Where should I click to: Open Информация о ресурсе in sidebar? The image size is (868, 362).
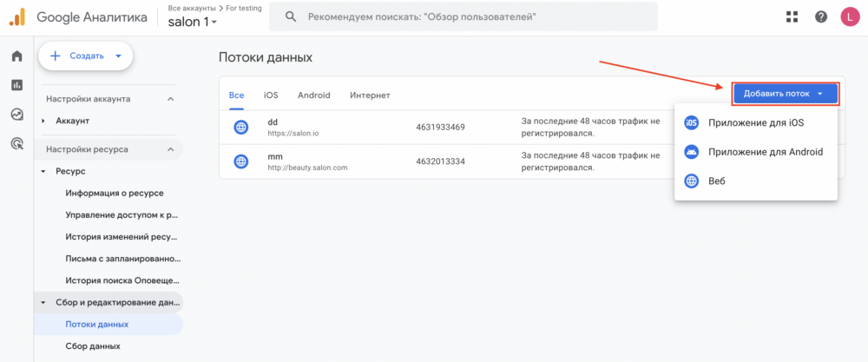pos(115,193)
